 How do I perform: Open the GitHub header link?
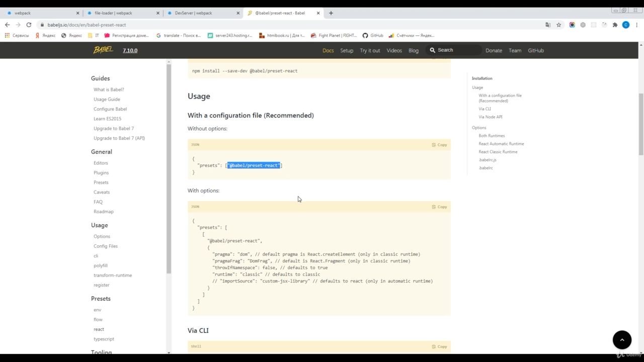pyautogui.click(x=536, y=50)
